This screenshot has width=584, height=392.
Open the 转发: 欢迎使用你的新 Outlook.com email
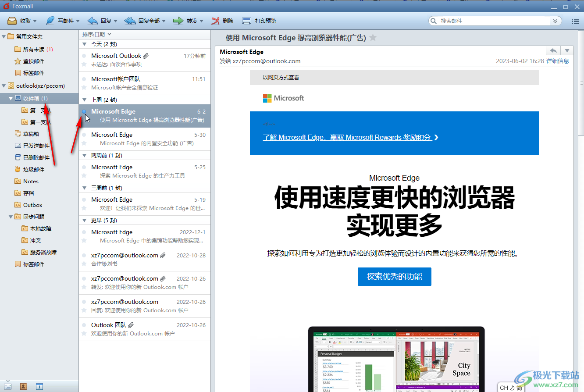coord(145,283)
